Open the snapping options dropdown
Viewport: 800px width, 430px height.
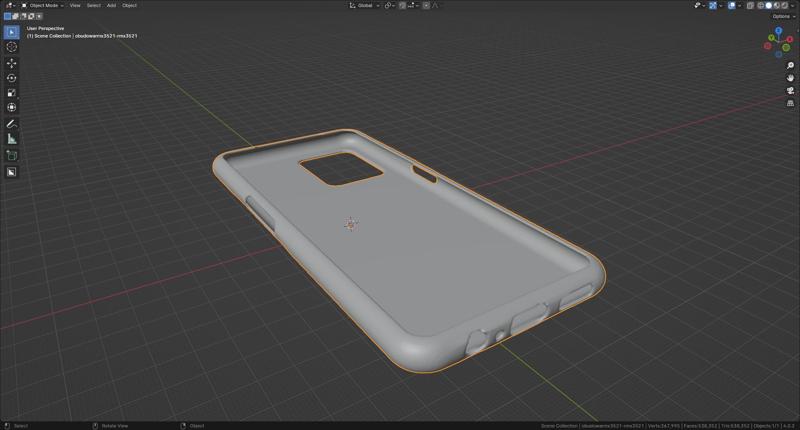point(412,5)
